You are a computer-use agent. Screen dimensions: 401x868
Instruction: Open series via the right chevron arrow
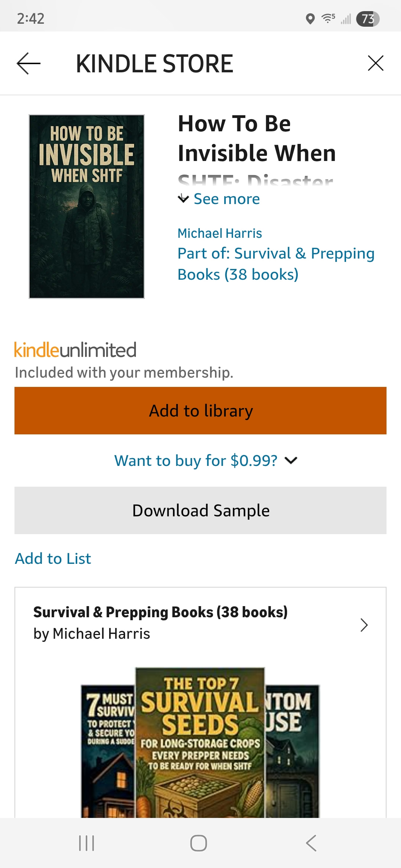364,625
